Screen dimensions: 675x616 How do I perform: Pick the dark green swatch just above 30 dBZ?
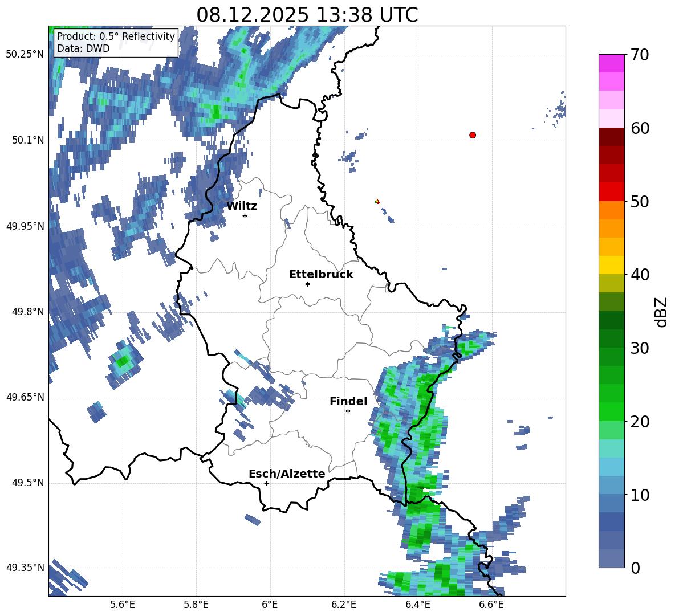click(611, 338)
